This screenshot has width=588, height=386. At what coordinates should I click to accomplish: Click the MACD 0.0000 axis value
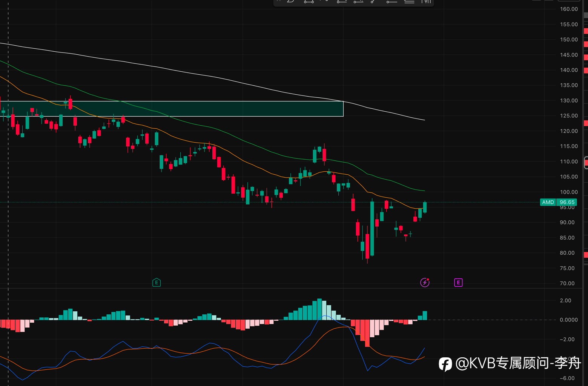(569, 320)
